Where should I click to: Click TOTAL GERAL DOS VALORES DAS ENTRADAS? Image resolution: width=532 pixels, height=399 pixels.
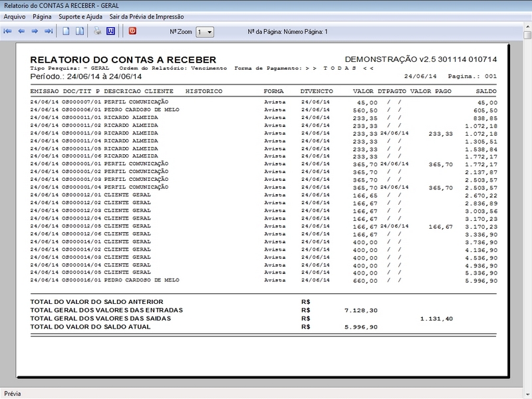point(106,310)
